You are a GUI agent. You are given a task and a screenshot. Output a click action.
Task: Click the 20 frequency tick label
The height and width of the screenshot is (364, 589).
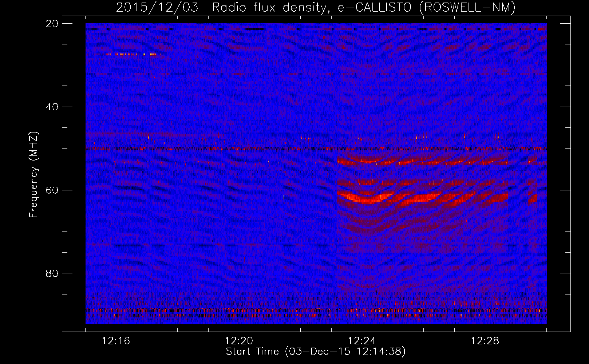52,24
